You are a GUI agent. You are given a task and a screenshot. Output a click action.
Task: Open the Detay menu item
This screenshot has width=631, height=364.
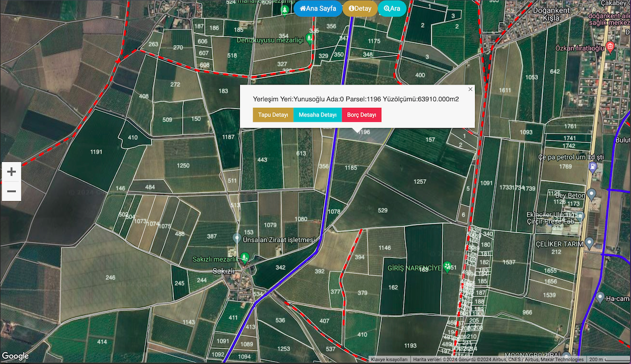click(360, 9)
